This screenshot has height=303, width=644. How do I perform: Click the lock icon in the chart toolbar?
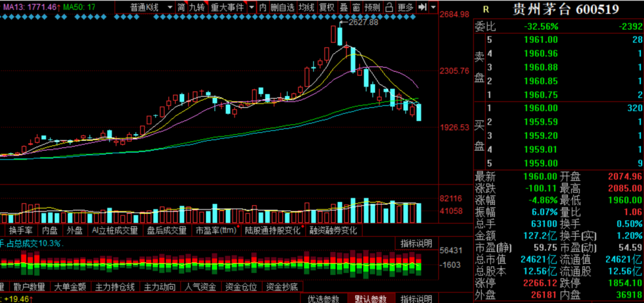pyautogui.click(x=389, y=7)
